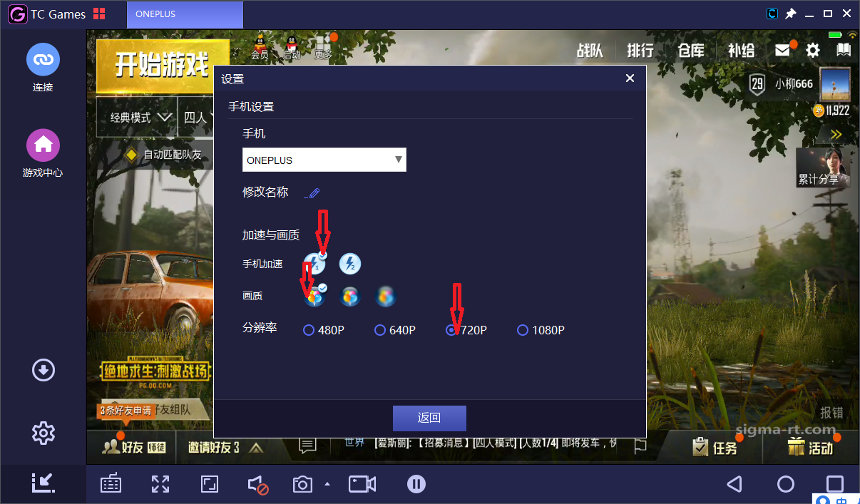Open the 排行 ranking menu item
This screenshot has width=860, height=504.
click(640, 50)
